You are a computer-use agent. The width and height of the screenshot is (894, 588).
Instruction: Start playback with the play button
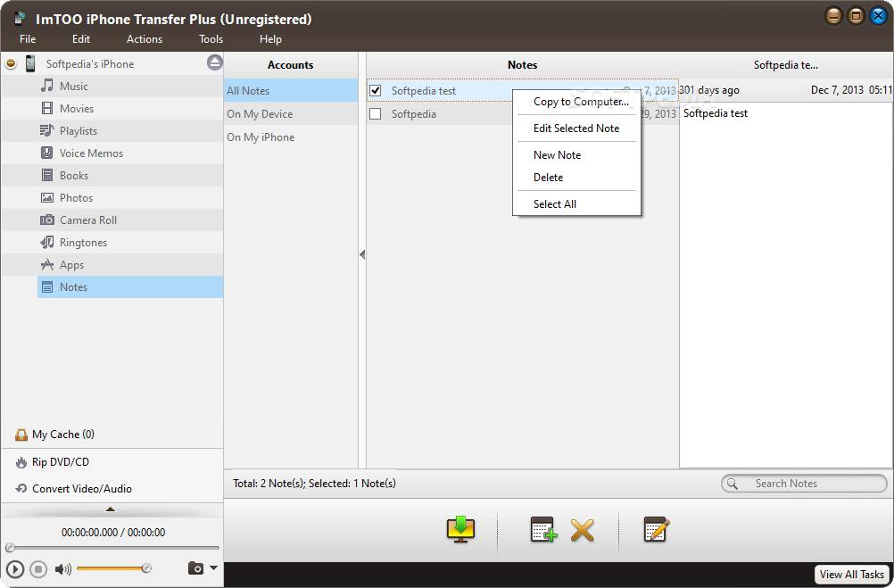coord(15,569)
